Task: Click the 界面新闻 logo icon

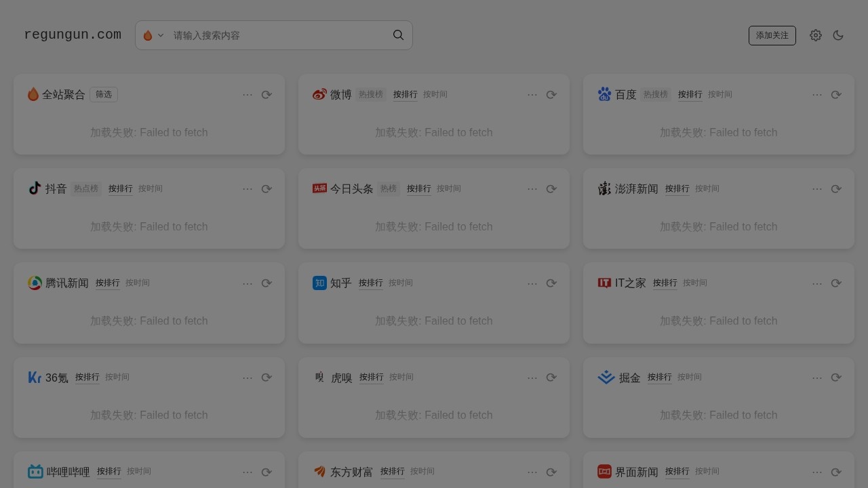Action: pyautogui.click(x=604, y=471)
